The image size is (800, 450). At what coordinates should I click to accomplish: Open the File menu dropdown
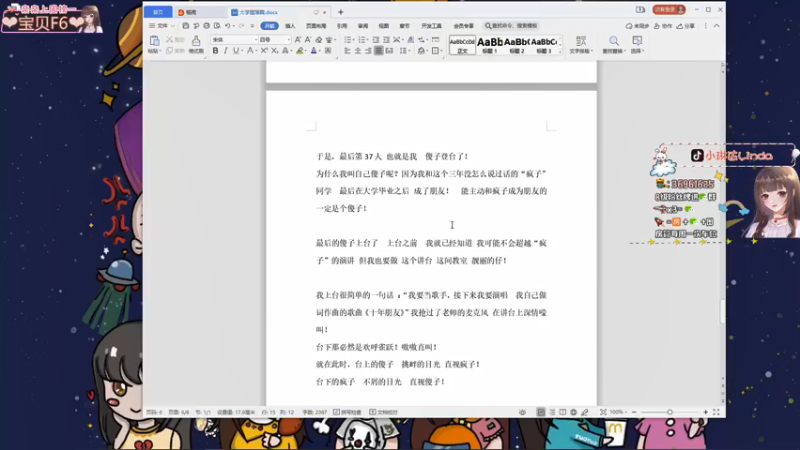tap(161, 26)
